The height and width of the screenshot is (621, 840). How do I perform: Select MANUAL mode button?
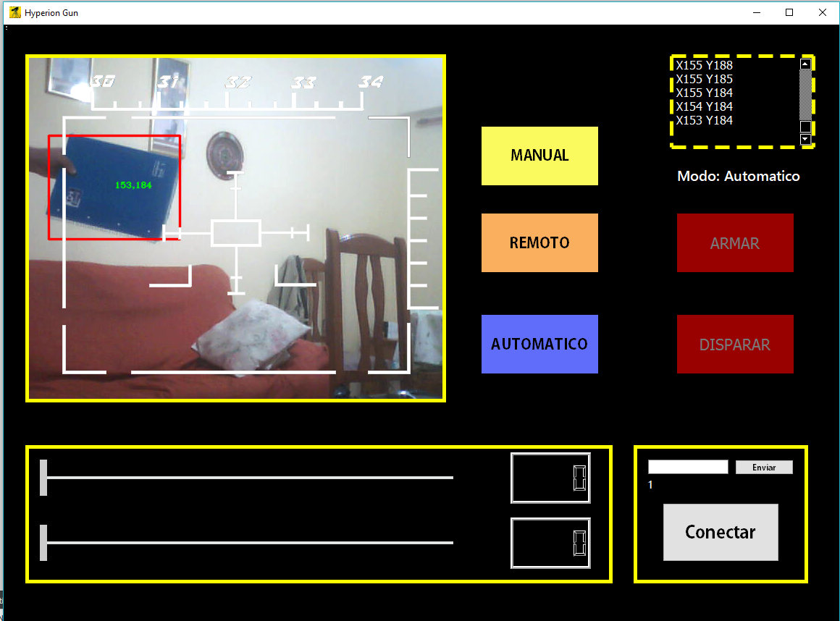[x=539, y=156]
